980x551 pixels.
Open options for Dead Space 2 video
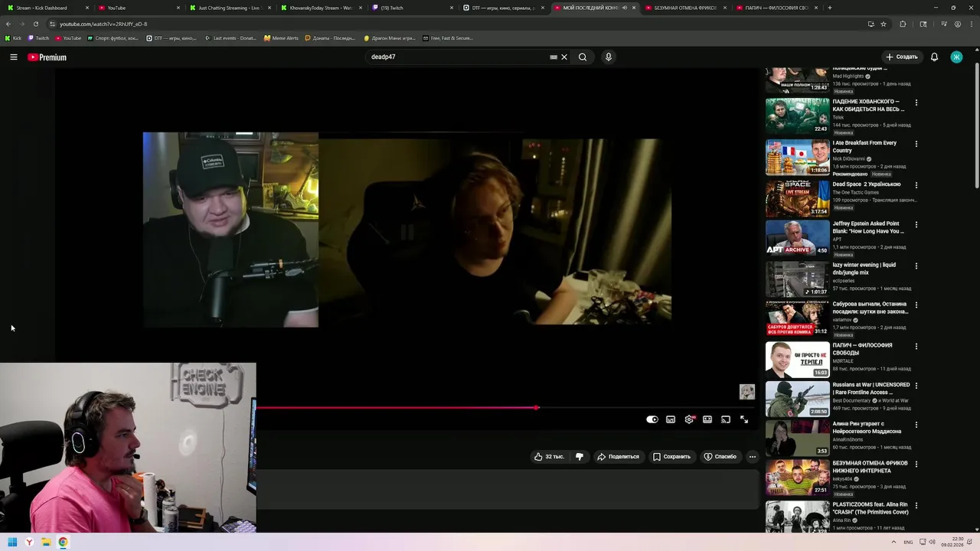coord(916,185)
